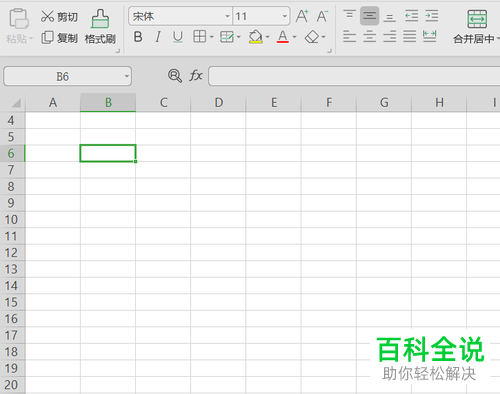500x394 pixels.
Task: Open the font settings dialog launcher
Action: pos(329,51)
